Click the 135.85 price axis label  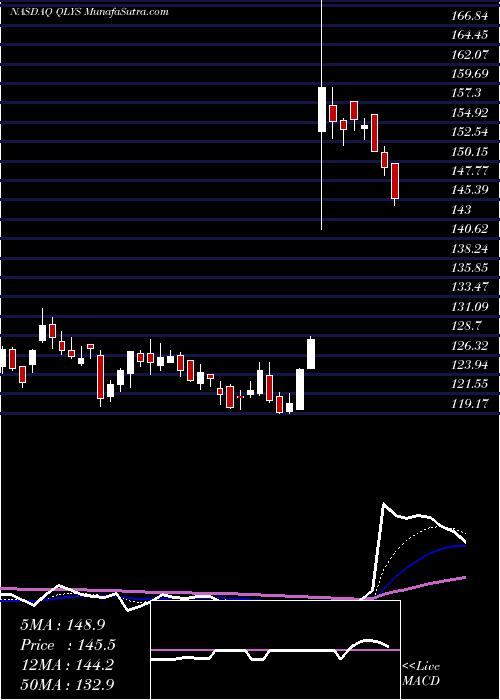point(470,267)
